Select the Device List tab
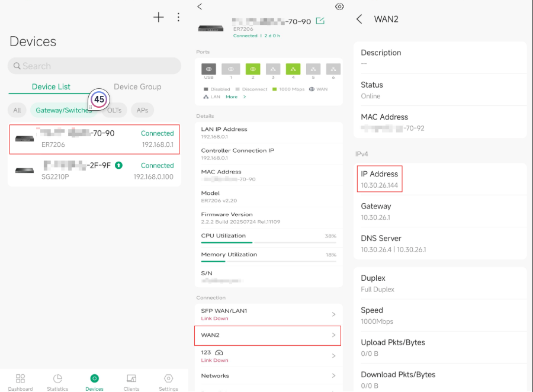 pos(50,86)
